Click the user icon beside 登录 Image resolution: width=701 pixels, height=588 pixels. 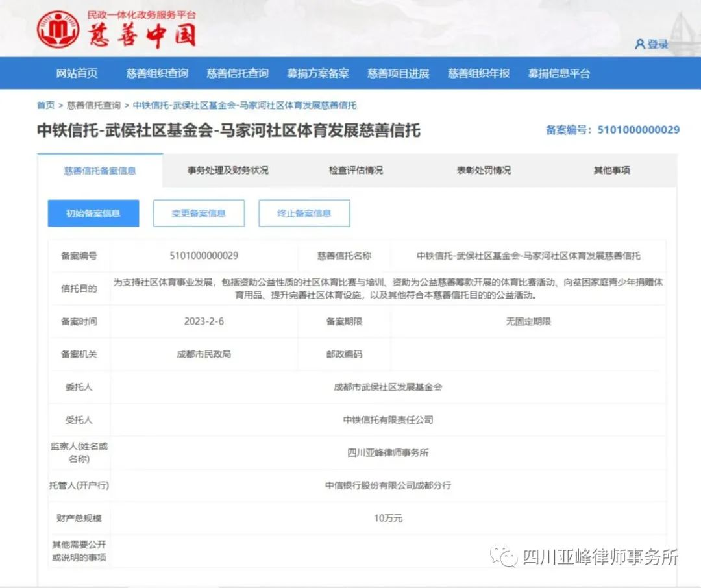(640, 44)
